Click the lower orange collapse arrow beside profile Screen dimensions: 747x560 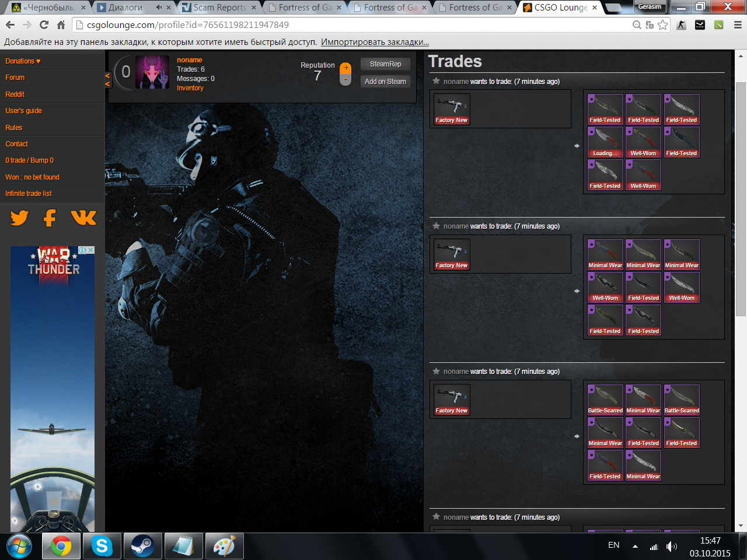[x=107, y=84]
